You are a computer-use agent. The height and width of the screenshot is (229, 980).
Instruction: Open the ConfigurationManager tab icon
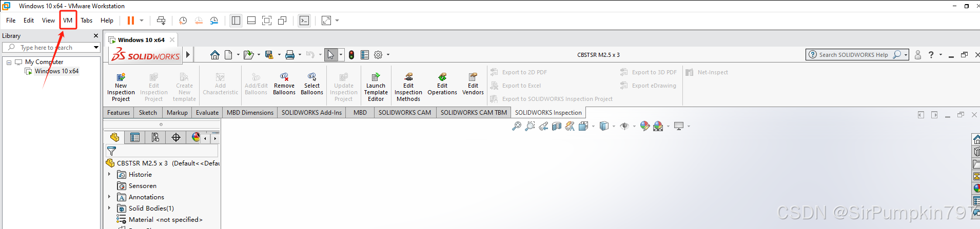point(155,137)
